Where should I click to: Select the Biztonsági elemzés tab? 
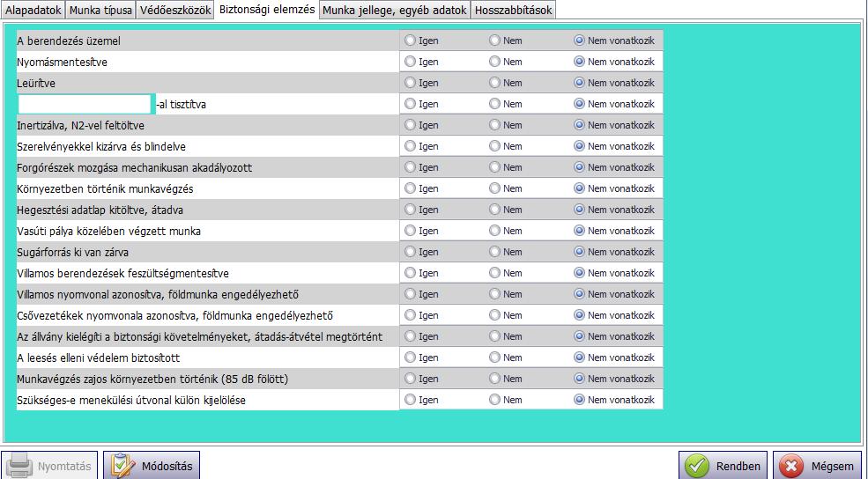coord(267,10)
